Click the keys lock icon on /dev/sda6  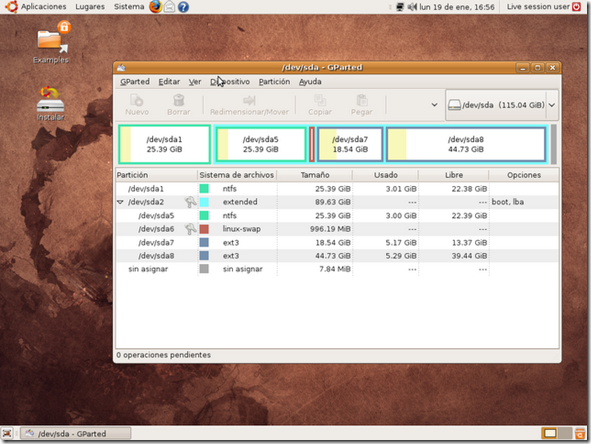pos(190,229)
